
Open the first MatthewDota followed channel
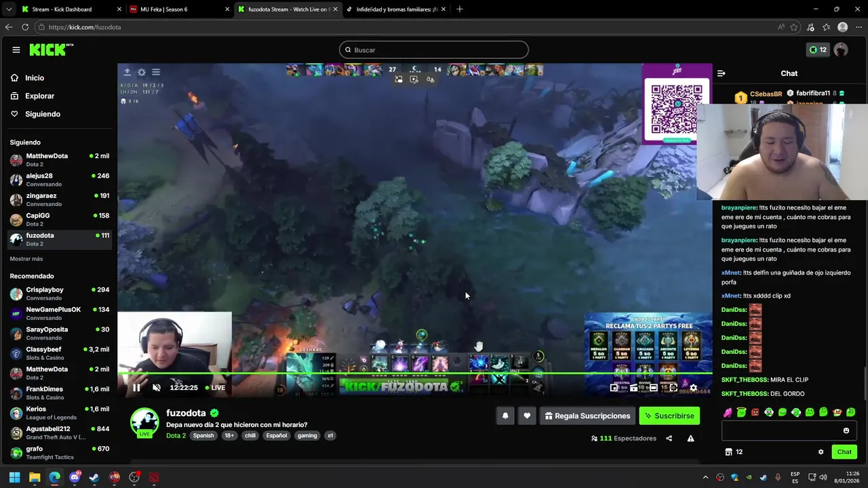tap(60, 160)
